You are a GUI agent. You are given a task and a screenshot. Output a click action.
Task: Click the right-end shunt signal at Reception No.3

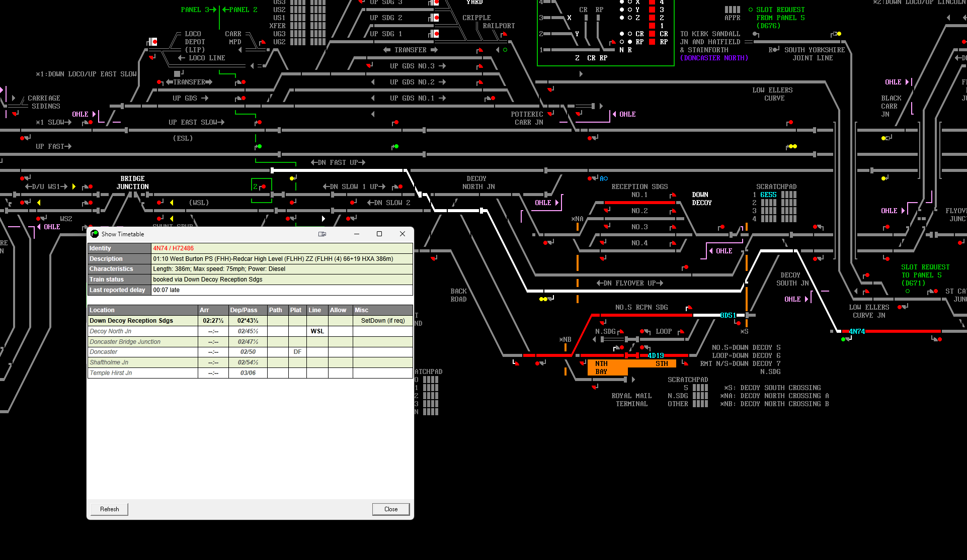tap(673, 227)
